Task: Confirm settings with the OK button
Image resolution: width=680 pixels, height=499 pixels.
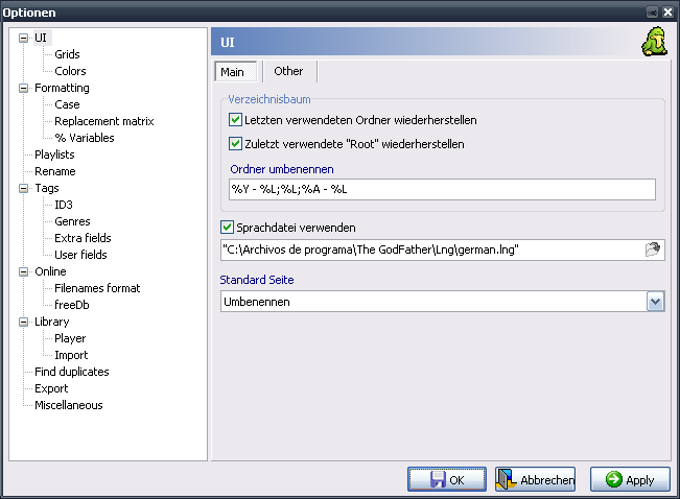Action: (x=447, y=479)
